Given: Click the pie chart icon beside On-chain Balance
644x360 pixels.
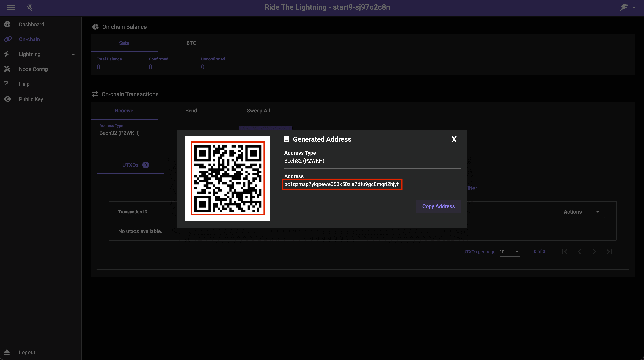Looking at the screenshot, I should click(x=95, y=26).
